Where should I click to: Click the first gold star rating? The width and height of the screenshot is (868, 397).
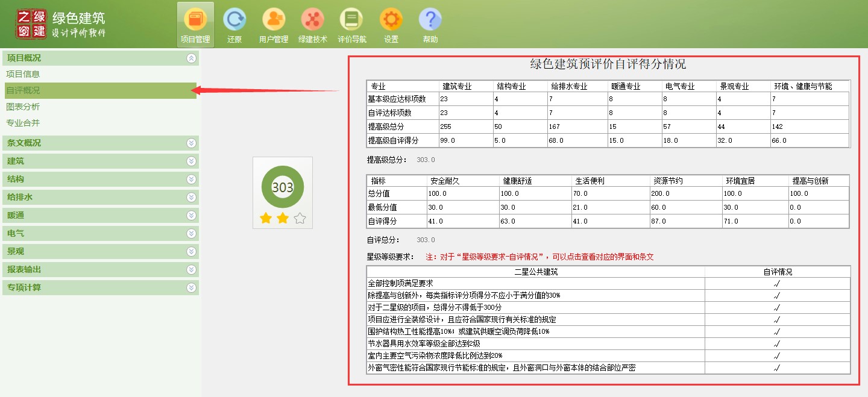tap(266, 218)
